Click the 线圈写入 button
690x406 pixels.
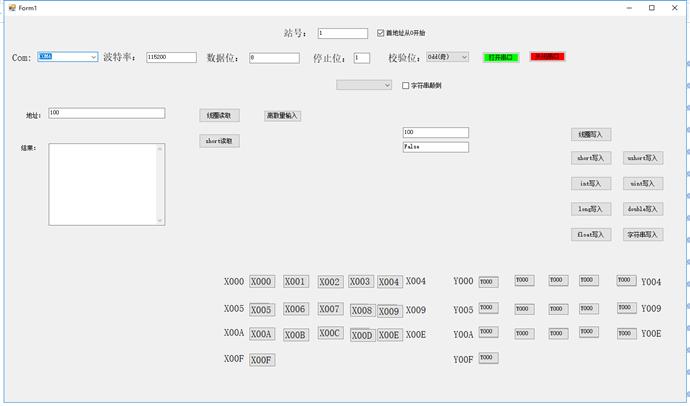591,134
